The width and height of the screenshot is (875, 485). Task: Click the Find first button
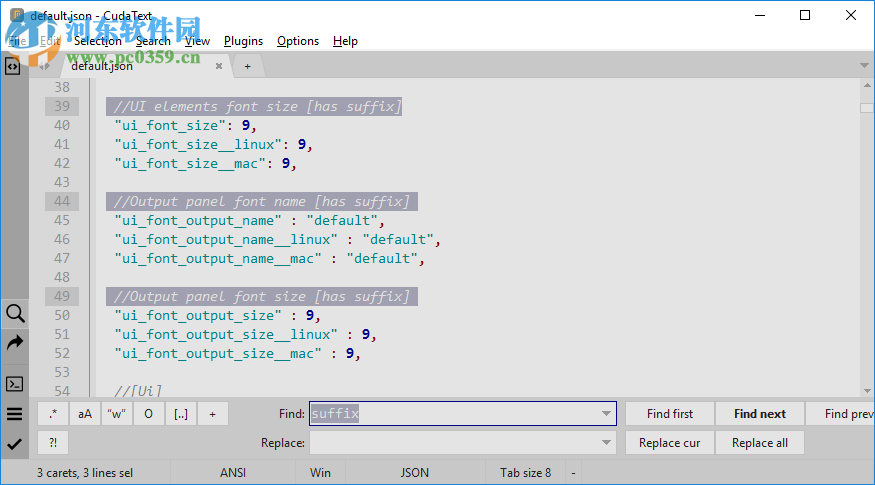pos(670,414)
